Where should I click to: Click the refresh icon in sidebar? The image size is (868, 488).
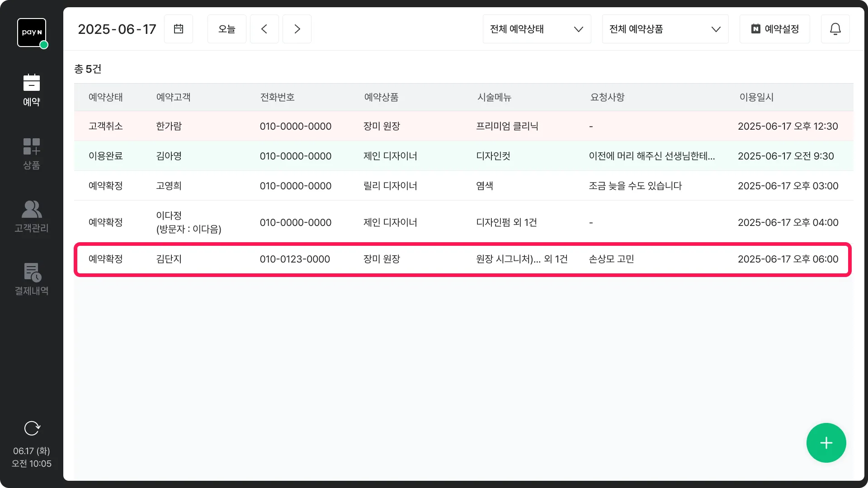point(32,428)
